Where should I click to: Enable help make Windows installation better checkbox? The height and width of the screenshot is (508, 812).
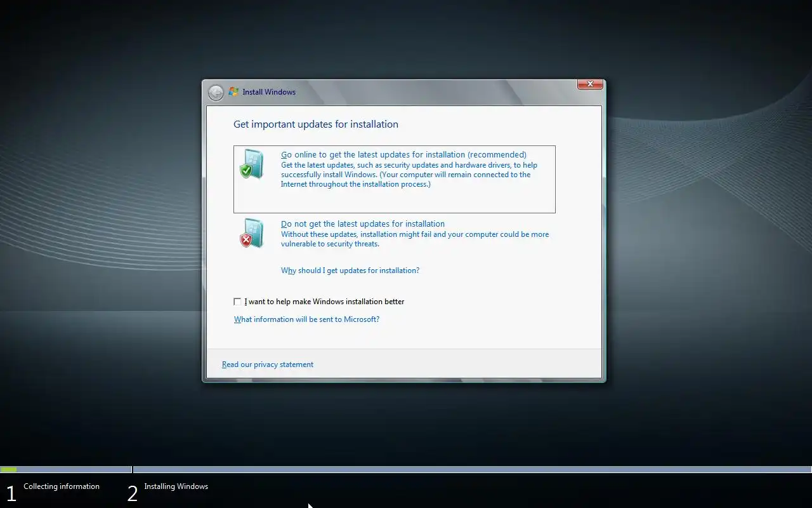pos(237,302)
